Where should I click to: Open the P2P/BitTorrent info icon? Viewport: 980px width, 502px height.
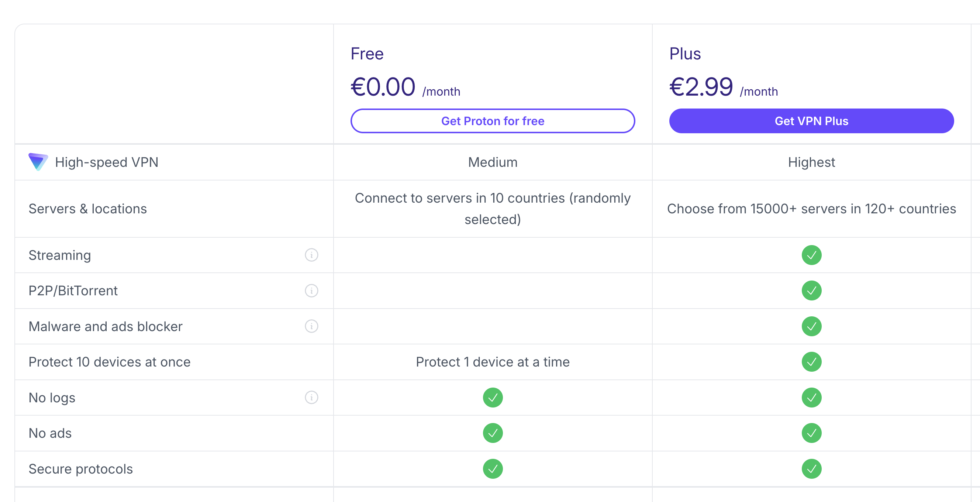pyautogui.click(x=311, y=291)
